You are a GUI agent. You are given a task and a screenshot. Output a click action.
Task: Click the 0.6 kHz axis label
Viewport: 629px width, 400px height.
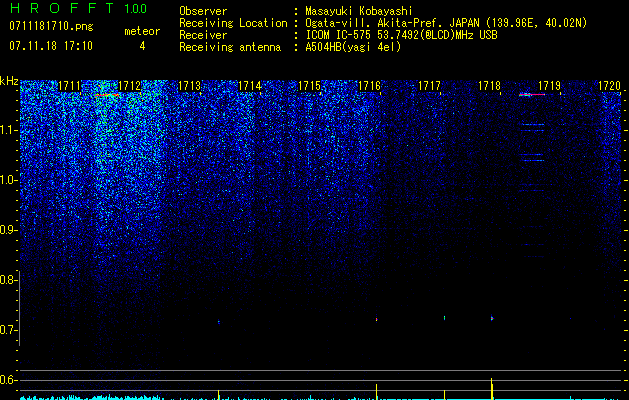[9, 380]
